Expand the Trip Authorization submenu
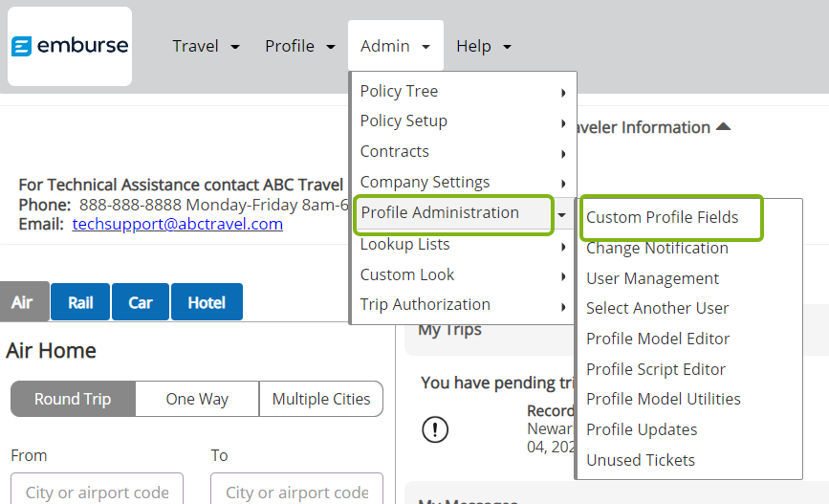829x504 pixels. 463,305
